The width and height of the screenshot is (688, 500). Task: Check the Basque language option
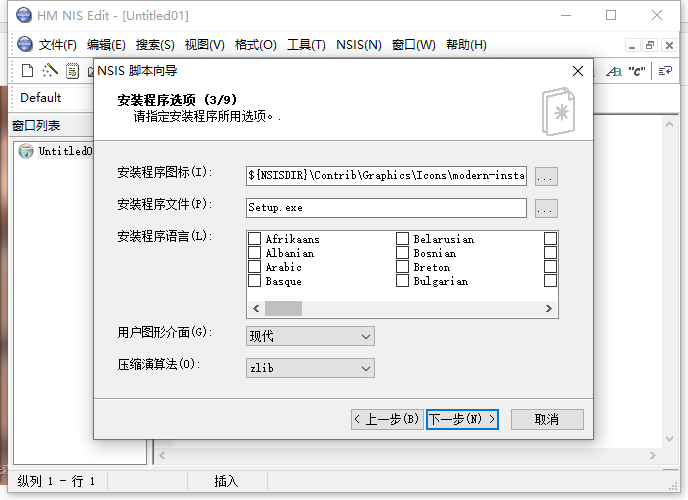pyautogui.click(x=254, y=281)
